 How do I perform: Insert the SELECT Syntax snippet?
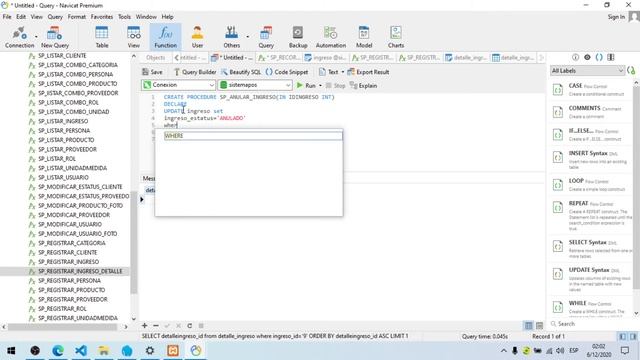[592, 249]
